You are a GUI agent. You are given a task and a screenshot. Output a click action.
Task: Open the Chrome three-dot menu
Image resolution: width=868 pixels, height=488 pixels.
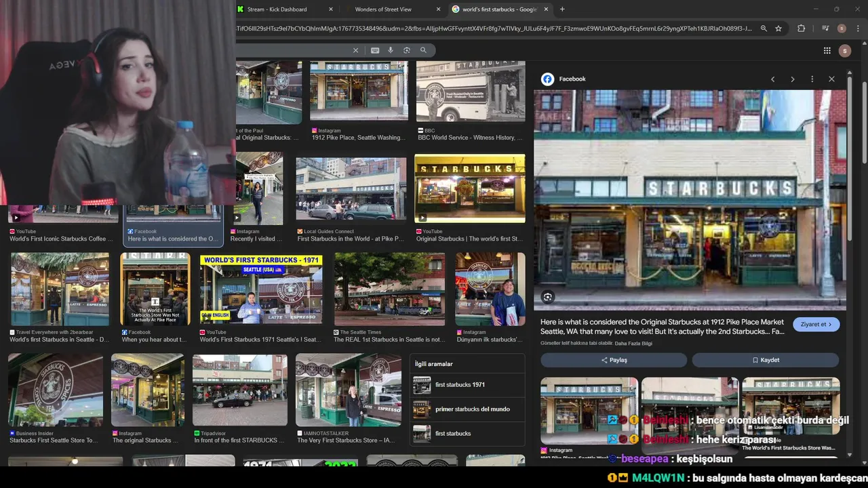tap(858, 28)
